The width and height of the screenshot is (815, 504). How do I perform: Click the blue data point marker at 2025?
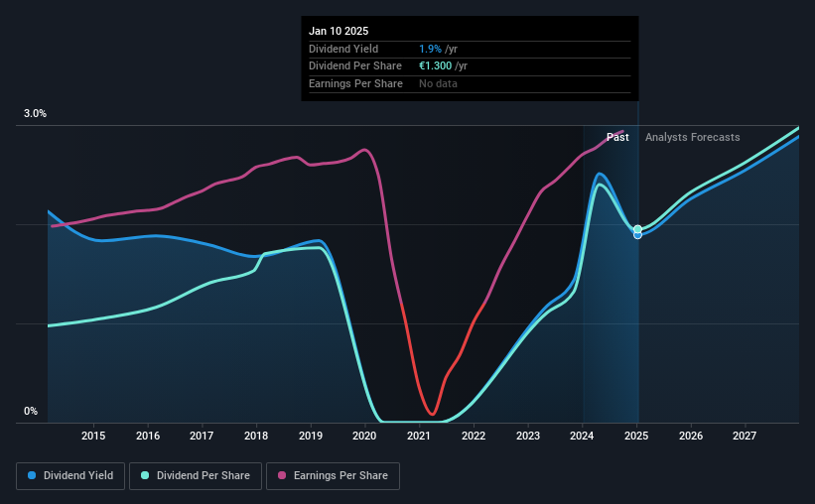pos(637,235)
